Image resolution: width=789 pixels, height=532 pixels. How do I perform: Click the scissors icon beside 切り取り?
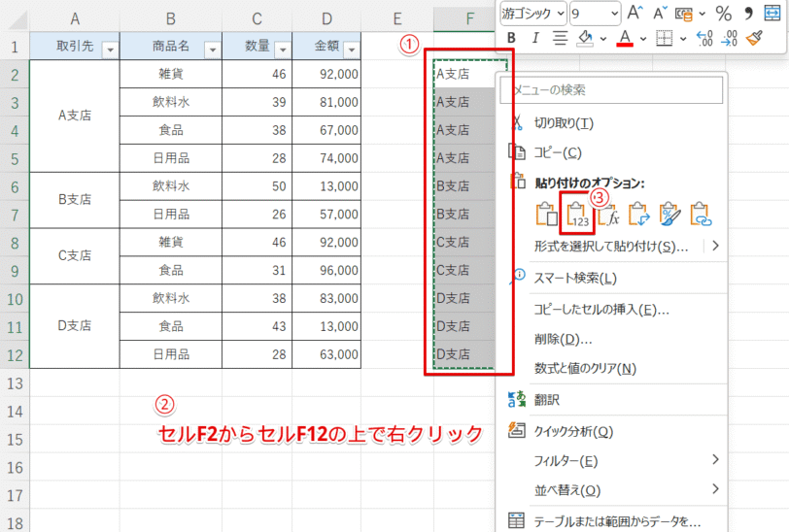click(x=517, y=122)
